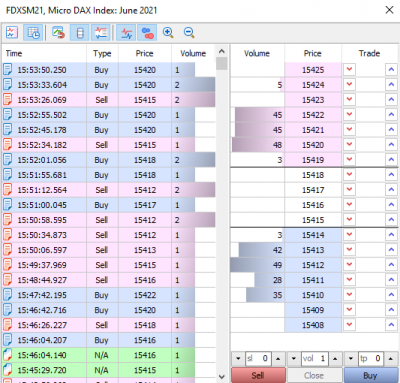400x383 pixels.
Task: Toggle the Time & Sales table icon
Action: pos(33,33)
